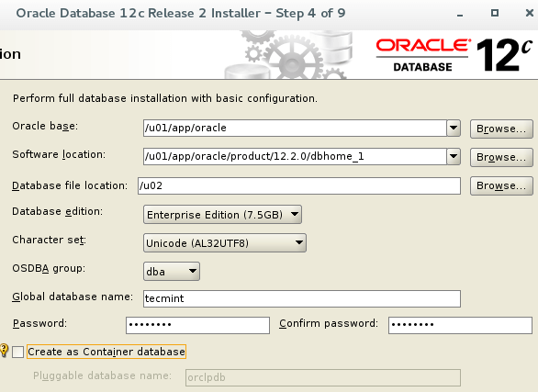This screenshot has width=538, height=392.
Task: Close the Oracle installer window
Action: pyautogui.click(x=530, y=13)
